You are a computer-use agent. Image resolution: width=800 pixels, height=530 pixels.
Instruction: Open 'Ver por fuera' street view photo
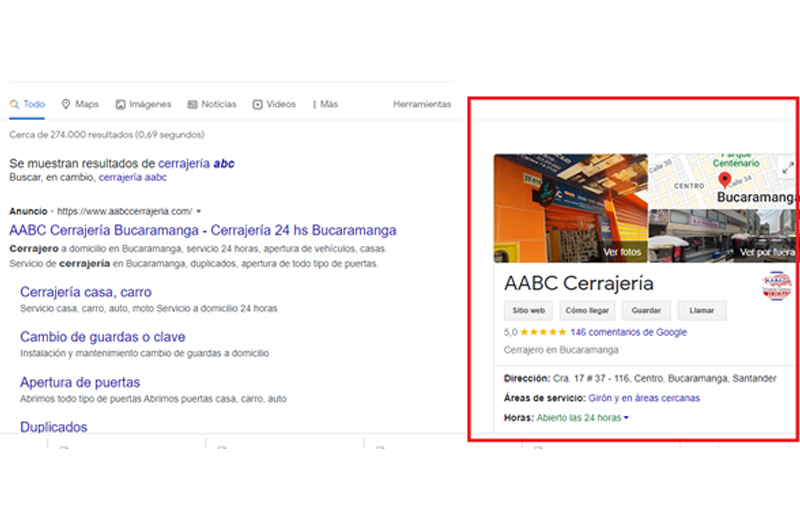(723, 236)
